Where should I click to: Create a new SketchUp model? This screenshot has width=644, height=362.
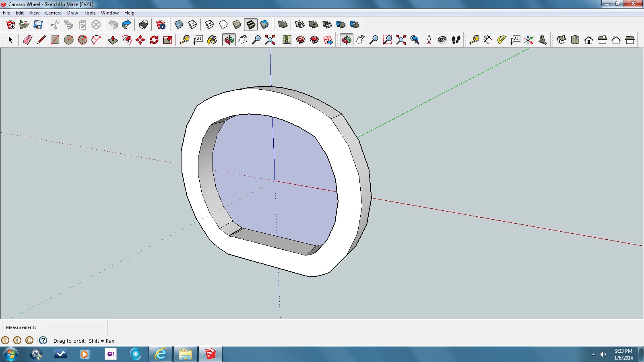coord(11,25)
